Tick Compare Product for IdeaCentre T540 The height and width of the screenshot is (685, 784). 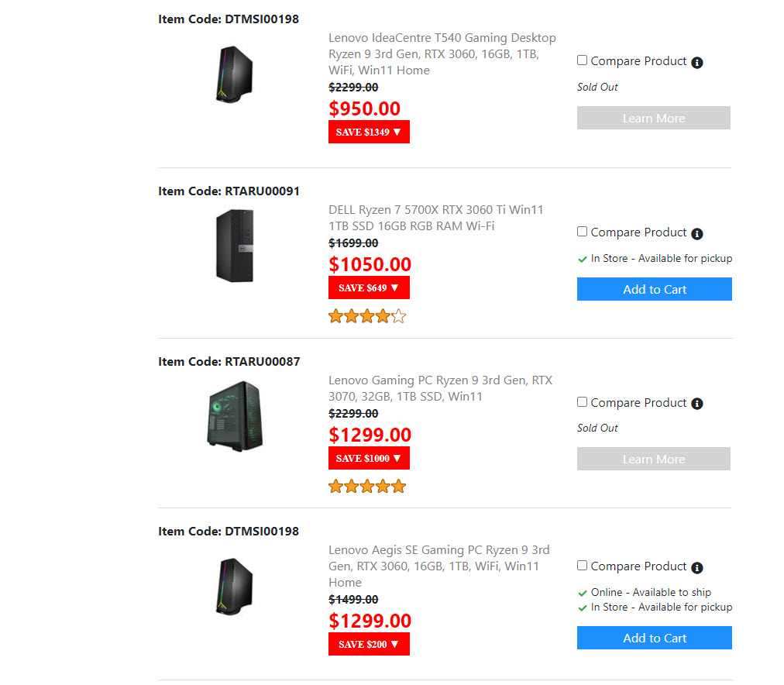point(583,60)
